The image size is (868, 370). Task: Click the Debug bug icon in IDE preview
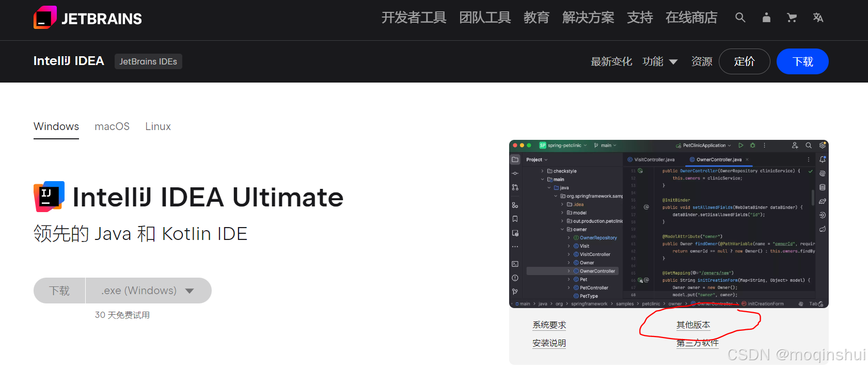[752, 146]
